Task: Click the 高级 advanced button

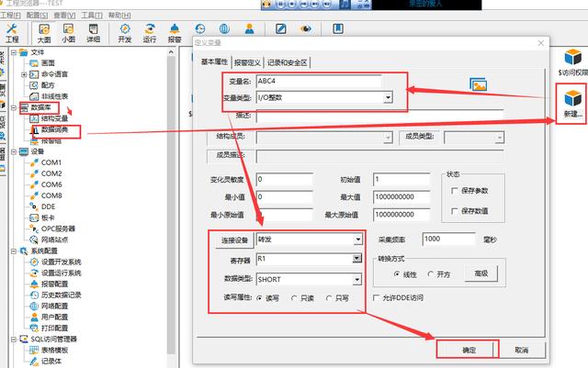Action: pyautogui.click(x=481, y=273)
